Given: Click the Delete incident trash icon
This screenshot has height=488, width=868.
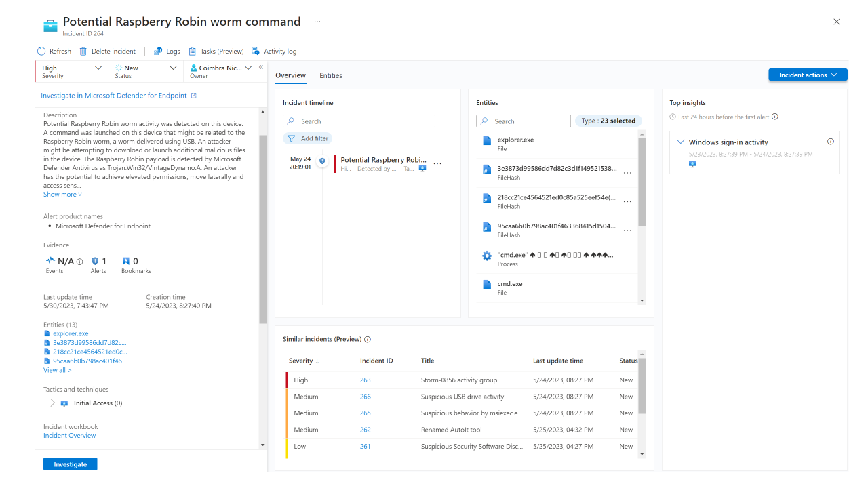Looking at the screenshot, I should (83, 52).
